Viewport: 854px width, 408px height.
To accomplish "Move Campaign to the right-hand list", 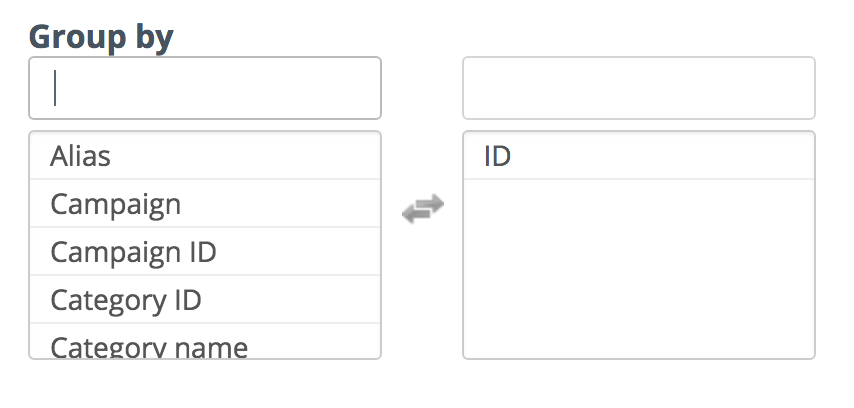I will coord(205,204).
